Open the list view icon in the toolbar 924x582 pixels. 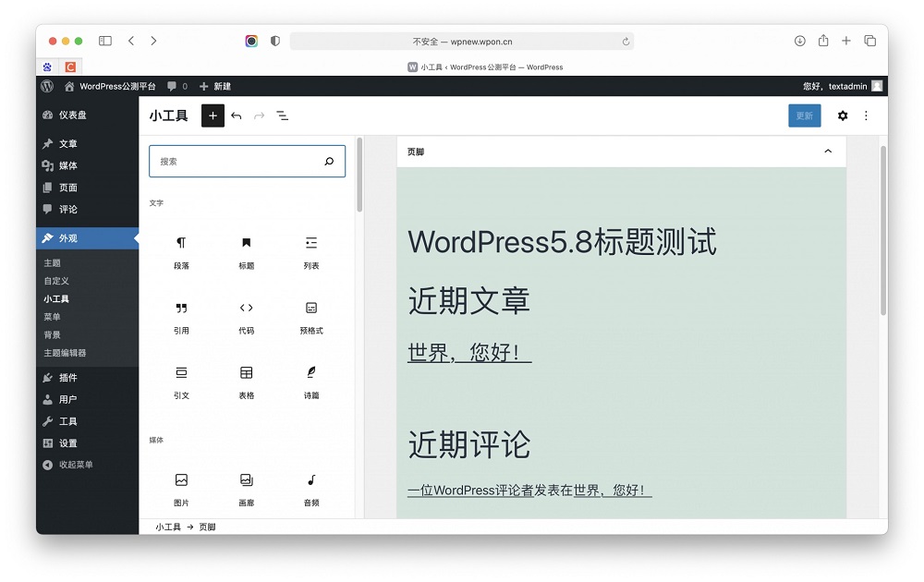tap(283, 115)
